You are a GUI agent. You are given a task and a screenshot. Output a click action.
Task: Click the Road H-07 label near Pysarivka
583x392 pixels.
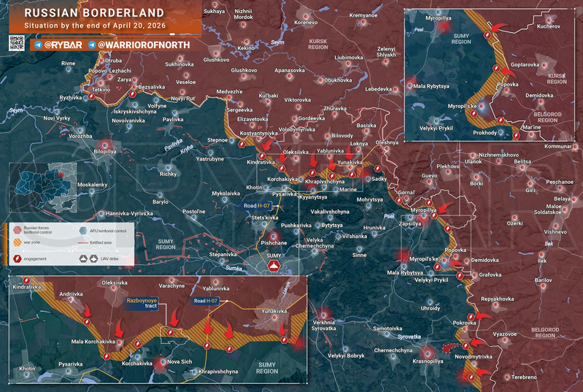point(257,206)
